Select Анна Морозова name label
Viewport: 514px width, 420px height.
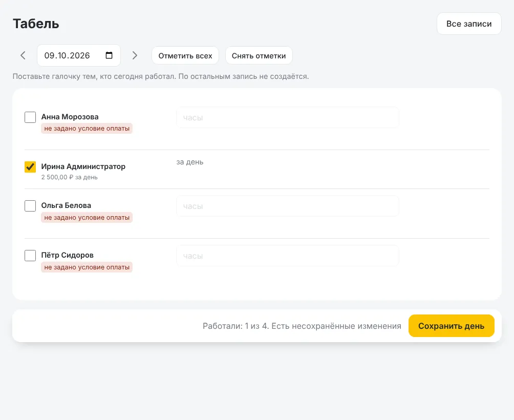(x=70, y=117)
